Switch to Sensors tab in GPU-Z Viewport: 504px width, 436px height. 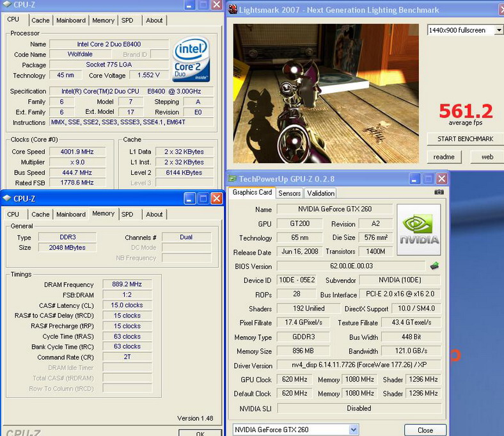pos(289,193)
